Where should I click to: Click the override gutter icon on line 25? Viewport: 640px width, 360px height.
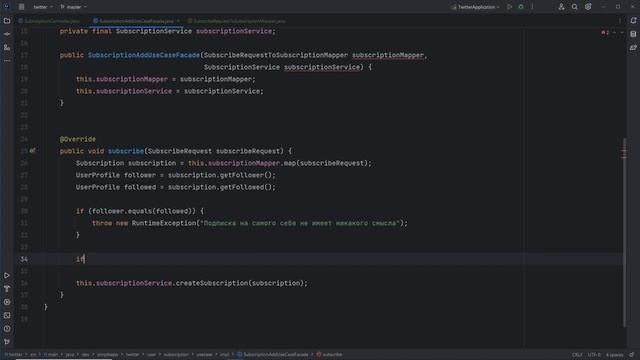tap(32, 151)
